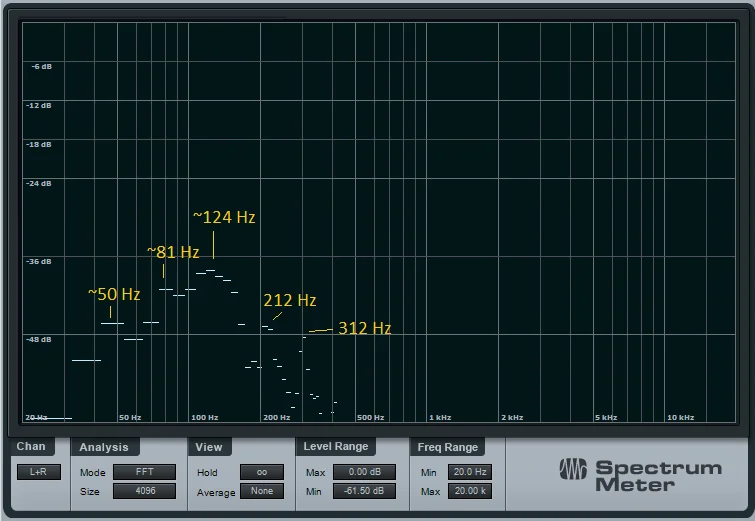The width and height of the screenshot is (755, 521).
Task: Click the Freq Range Max 20.00 k field
Action: click(469, 491)
